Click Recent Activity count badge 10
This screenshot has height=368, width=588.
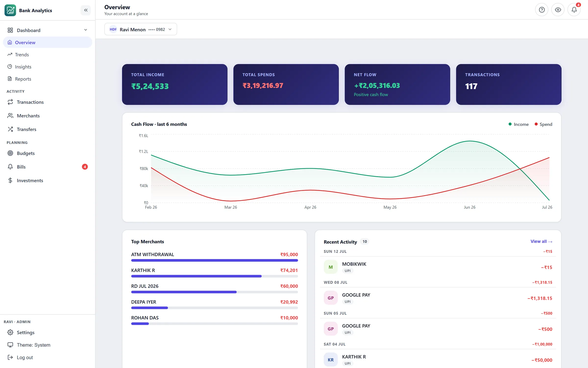pyautogui.click(x=365, y=242)
